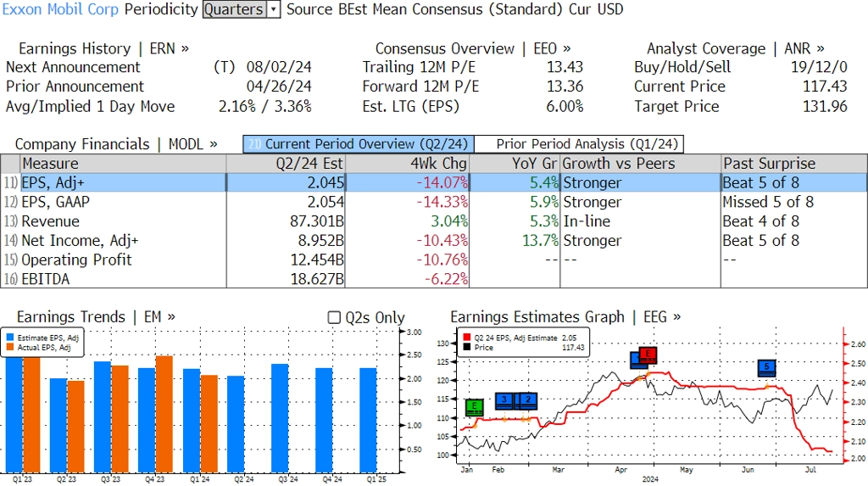Click the red Q2 24 EPS Estimate legend swatch
Screen dimensions: 868x486
coord(467,338)
